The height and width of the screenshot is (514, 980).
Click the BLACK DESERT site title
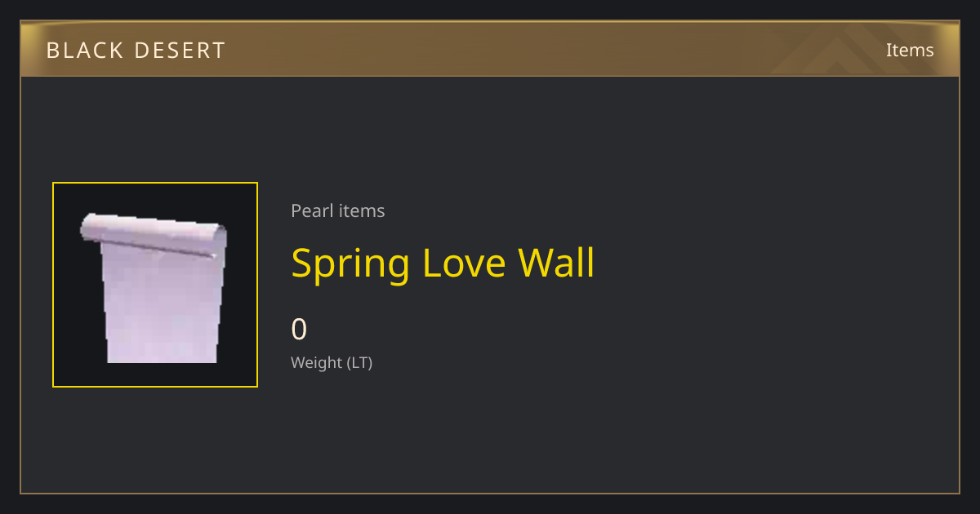(x=136, y=51)
